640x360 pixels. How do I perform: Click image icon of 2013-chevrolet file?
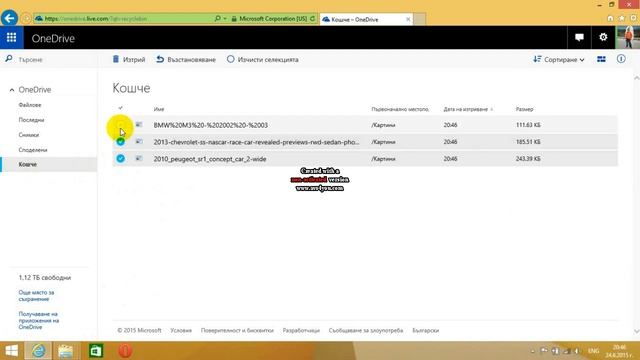click(139, 142)
